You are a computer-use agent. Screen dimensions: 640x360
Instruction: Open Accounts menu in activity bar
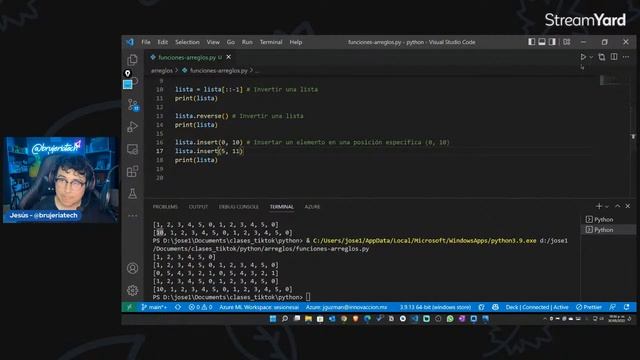click(x=132, y=268)
